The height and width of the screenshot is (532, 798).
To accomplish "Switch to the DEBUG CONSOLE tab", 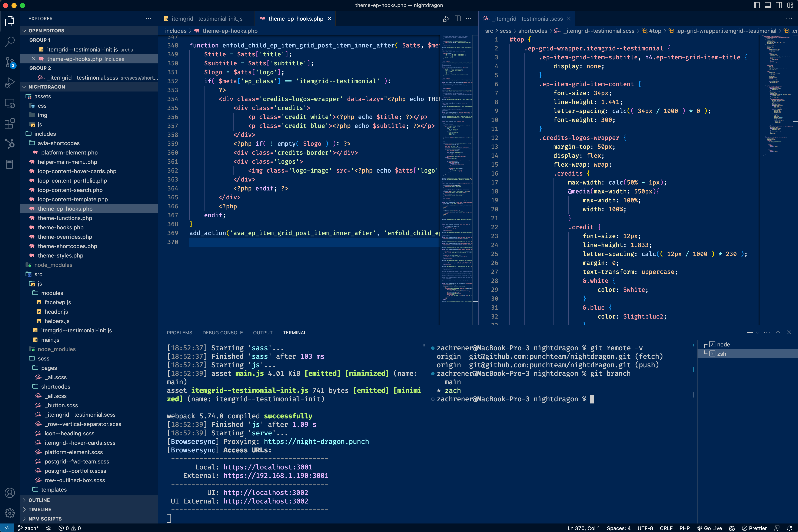I will (223, 332).
